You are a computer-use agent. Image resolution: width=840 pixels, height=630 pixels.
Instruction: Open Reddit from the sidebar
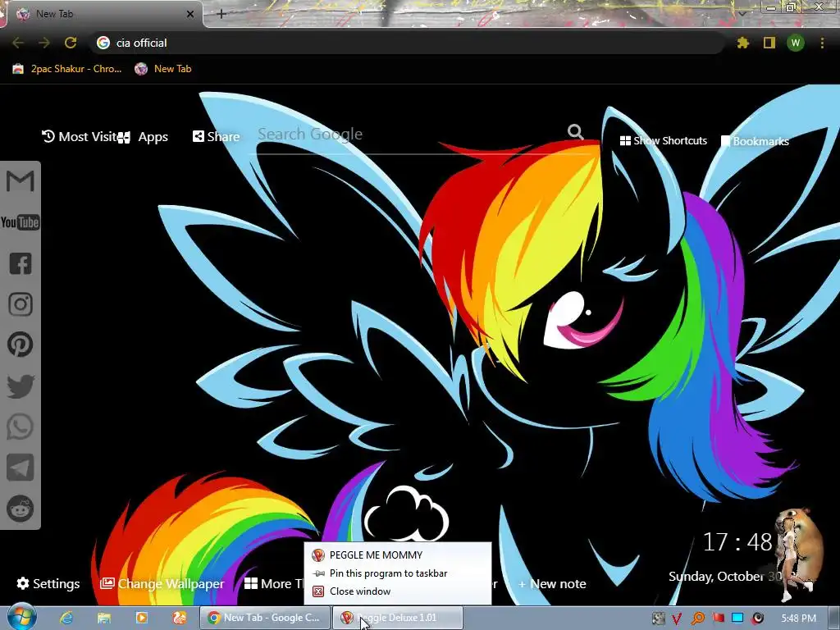click(21, 509)
